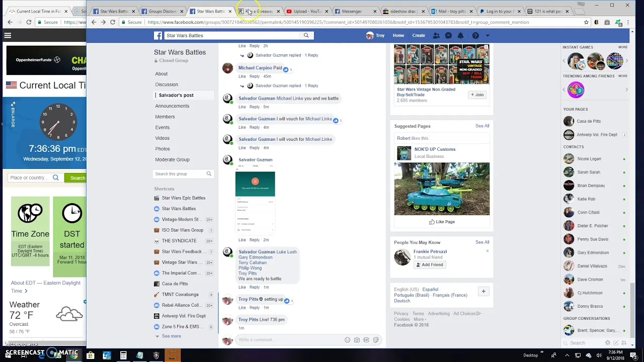The height and width of the screenshot is (362, 644).
Task: Open the Action Center notifications icon
Action: click(x=634, y=355)
